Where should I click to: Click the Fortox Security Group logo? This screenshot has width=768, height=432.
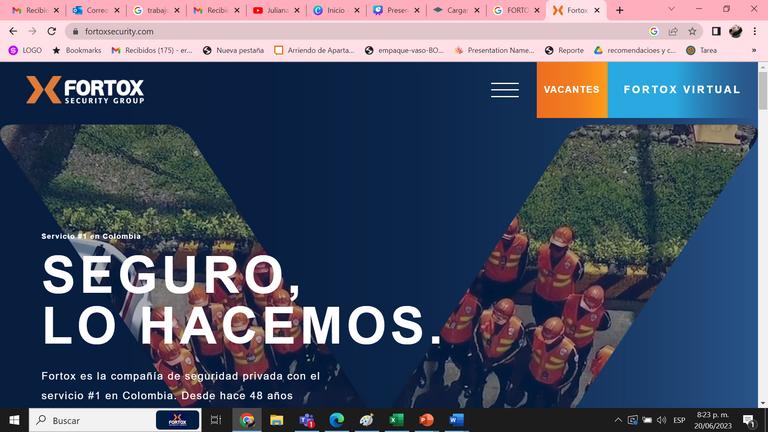[85, 90]
